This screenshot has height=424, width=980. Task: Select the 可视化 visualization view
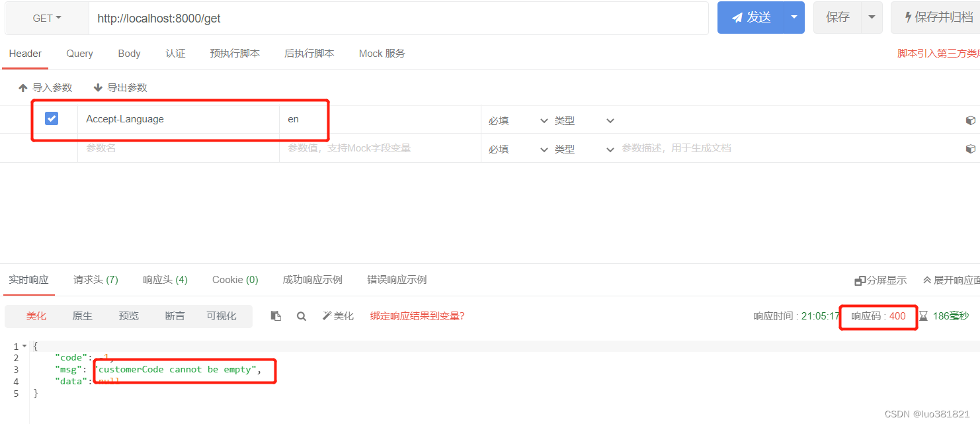coord(221,316)
